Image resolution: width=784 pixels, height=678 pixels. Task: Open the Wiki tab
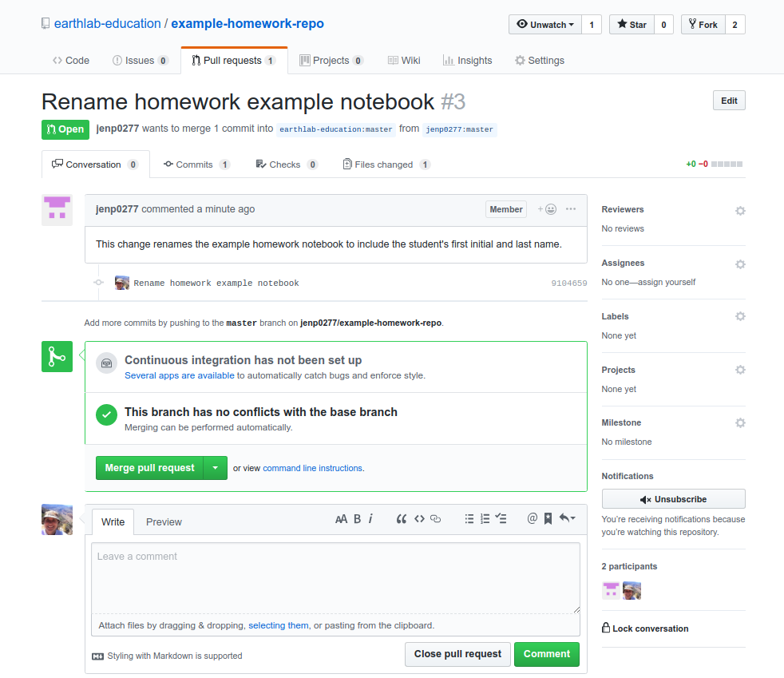[x=404, y=61]
